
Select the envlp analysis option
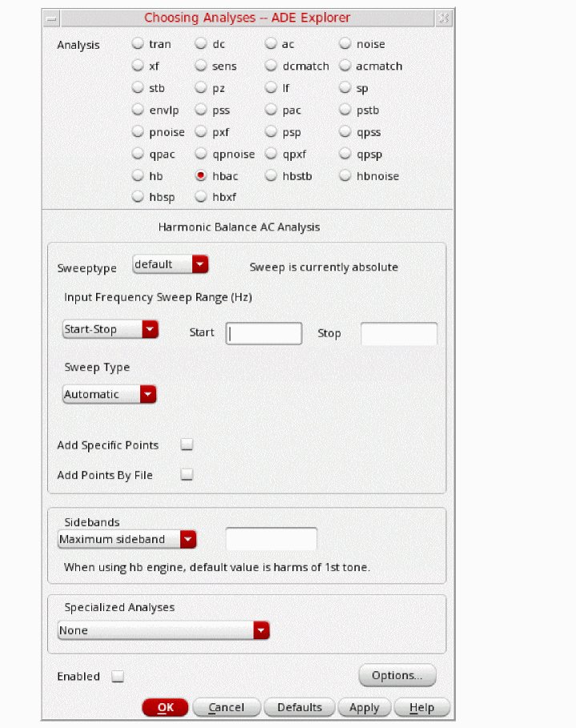[138, 110]
